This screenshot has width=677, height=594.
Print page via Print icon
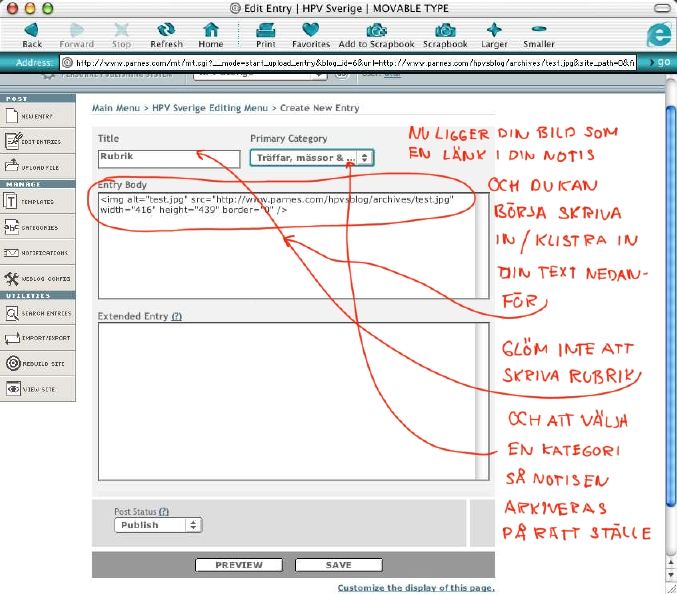(266, 30)
